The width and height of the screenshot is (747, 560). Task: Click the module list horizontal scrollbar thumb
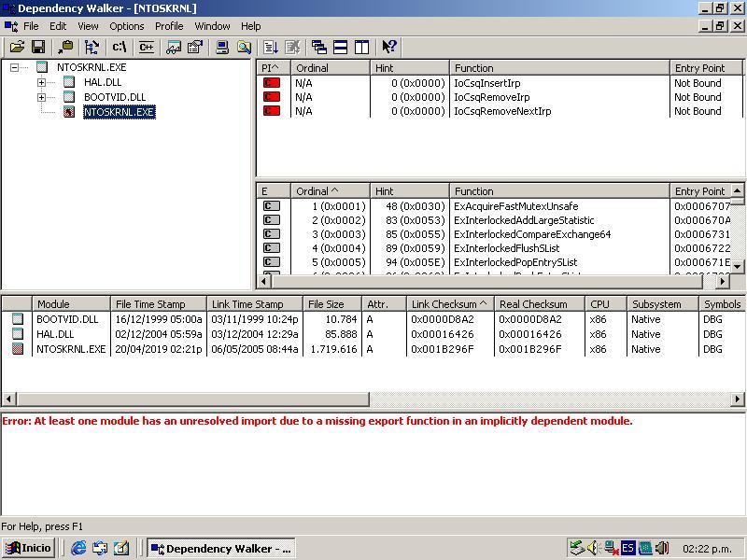click(192, 399)
